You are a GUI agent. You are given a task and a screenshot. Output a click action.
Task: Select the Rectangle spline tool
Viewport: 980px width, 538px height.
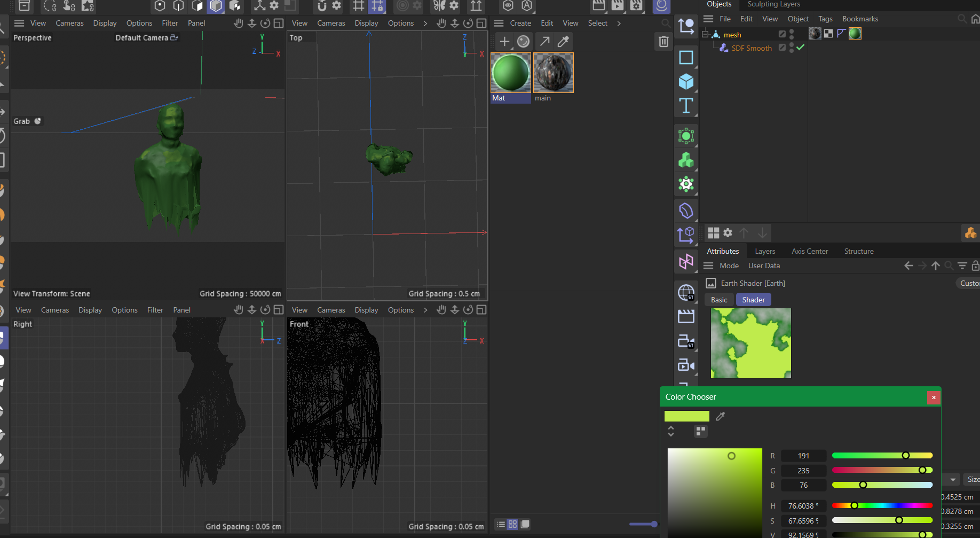pyautogui.click(x=686, y=57)
